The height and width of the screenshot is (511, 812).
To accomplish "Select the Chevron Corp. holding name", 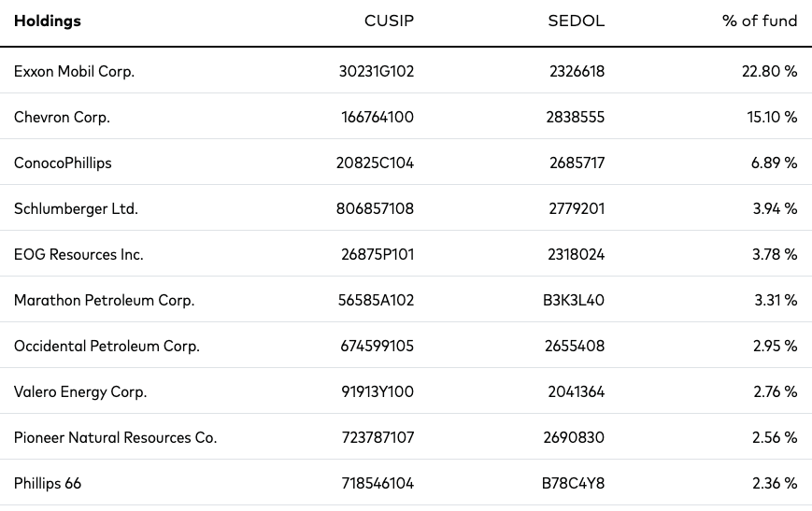I will click(62, 118).
